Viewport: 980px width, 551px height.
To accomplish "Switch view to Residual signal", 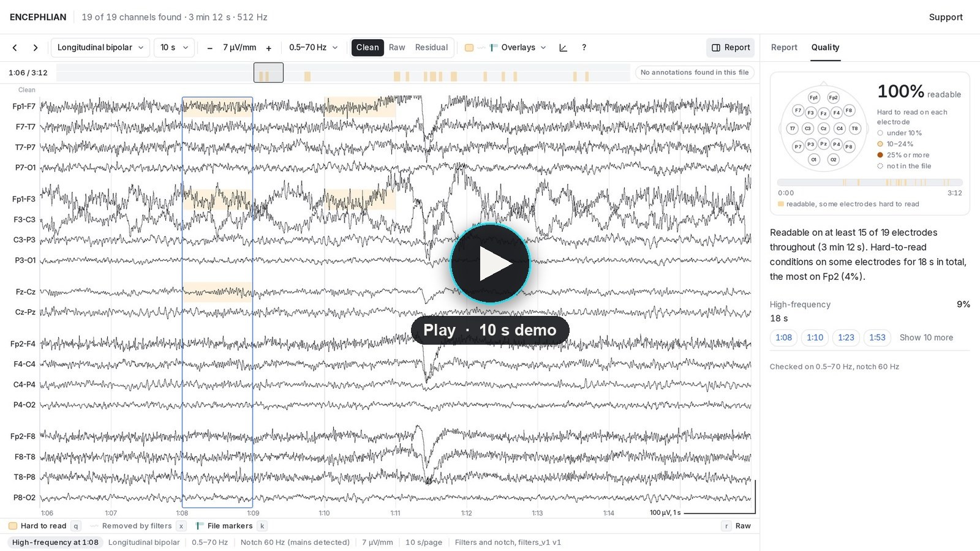I will tap(431, 48).
